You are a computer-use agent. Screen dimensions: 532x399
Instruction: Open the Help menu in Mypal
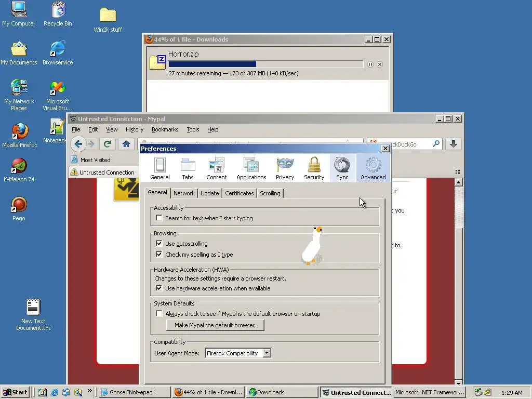(x=212, y=129)
